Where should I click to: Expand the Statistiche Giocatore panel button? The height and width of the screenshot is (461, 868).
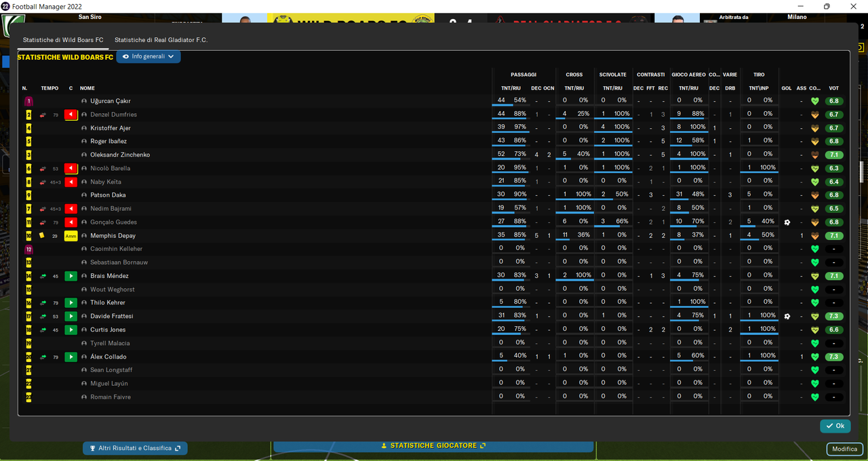[x=433, y=445]
